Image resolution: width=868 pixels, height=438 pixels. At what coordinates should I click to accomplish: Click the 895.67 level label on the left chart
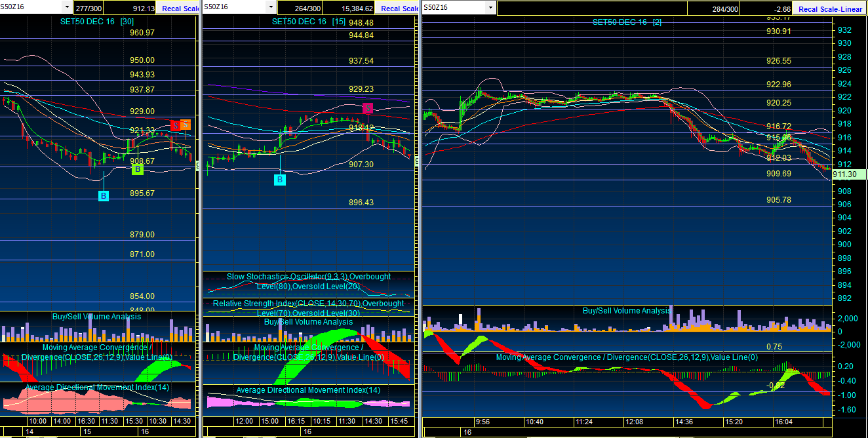[142, 193]
